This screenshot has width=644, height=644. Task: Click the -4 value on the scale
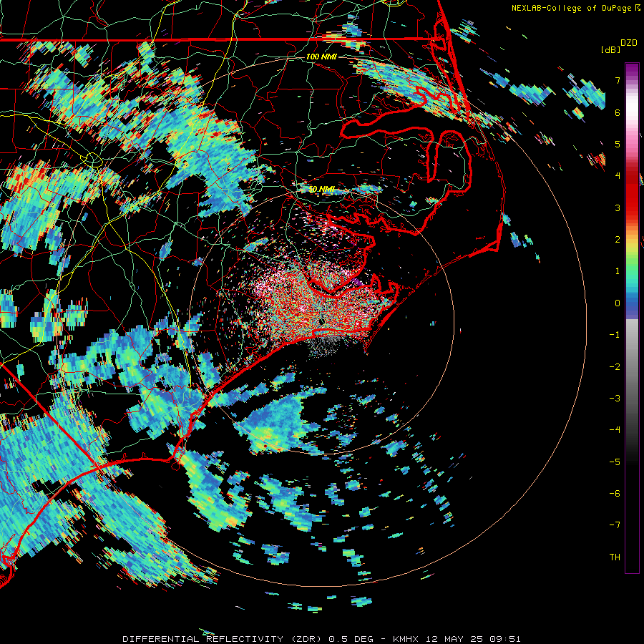click(615, 430)
